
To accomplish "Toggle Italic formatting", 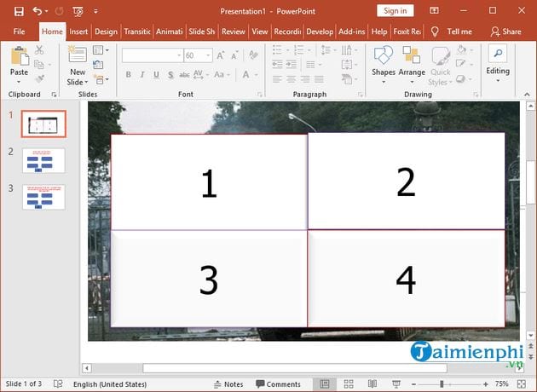I will point(142,75).
